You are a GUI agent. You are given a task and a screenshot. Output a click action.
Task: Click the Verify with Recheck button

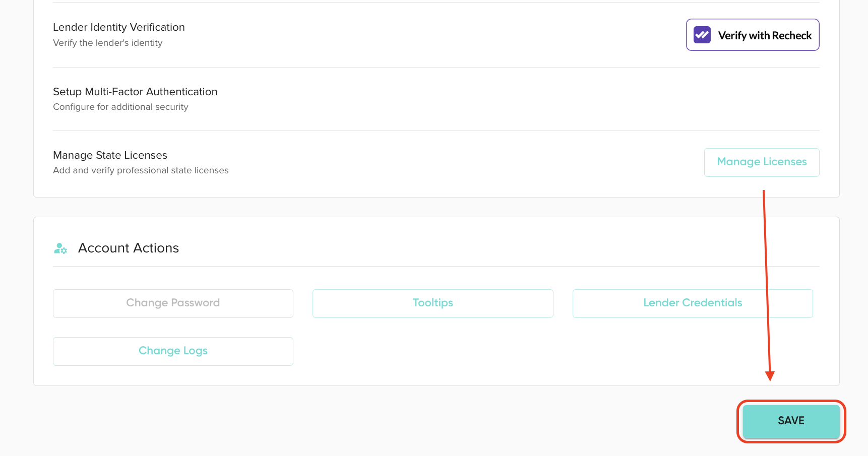(753, 35)
